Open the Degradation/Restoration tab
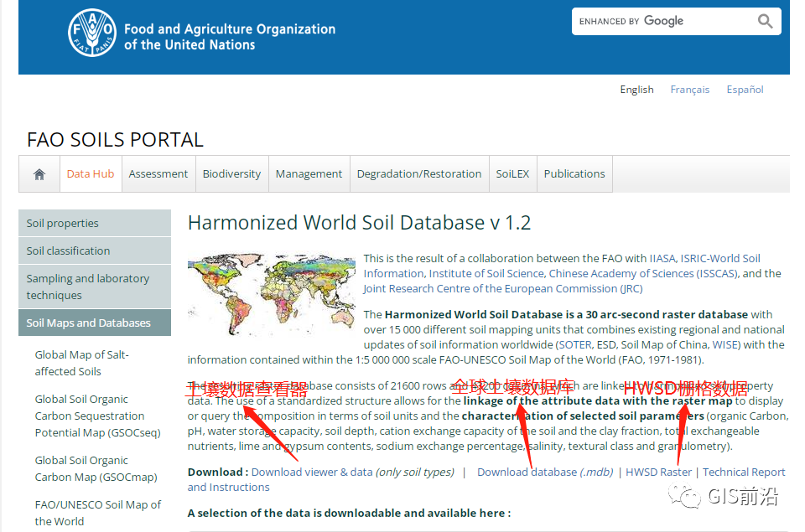The width and height of the screenshot is (805, 532). (x=419, y=174)
